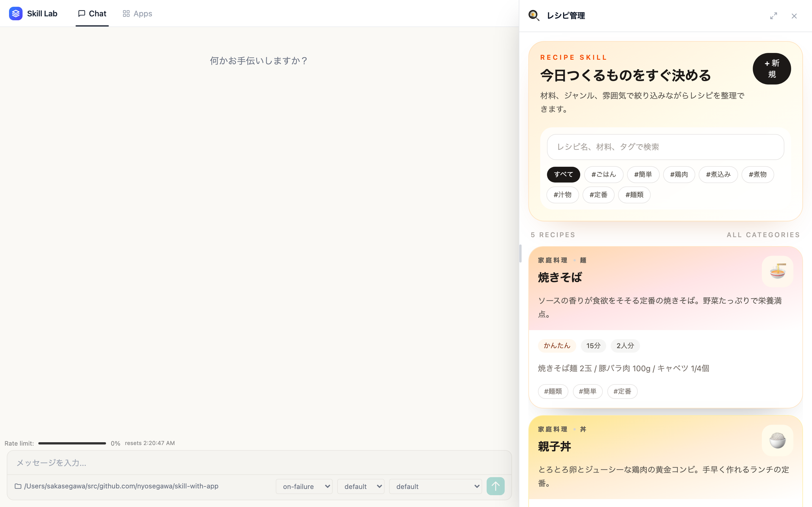The image size is (812, 507).
Task: Switch to the Chat tab
Action: (92, 14)
